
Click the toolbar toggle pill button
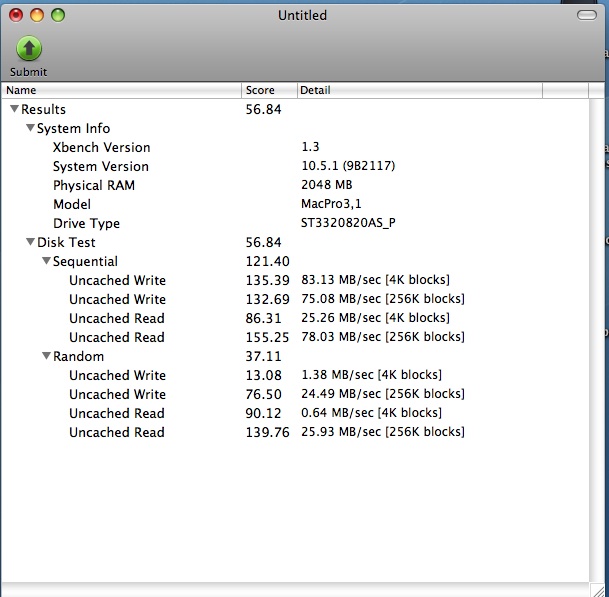coord(586,15)
